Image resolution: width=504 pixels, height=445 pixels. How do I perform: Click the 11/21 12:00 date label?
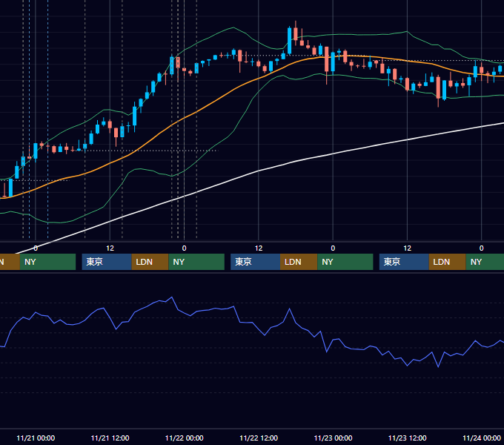pos(110,438)
